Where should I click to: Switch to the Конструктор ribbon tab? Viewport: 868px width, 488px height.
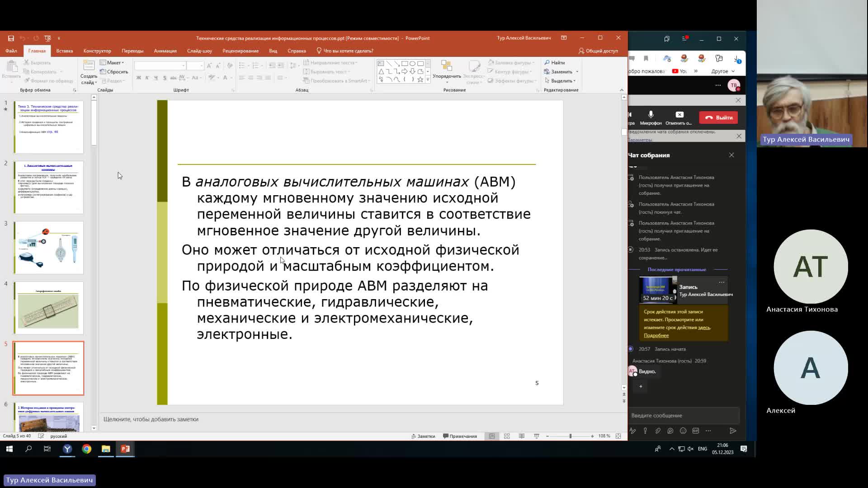click(x=97, y=51)
